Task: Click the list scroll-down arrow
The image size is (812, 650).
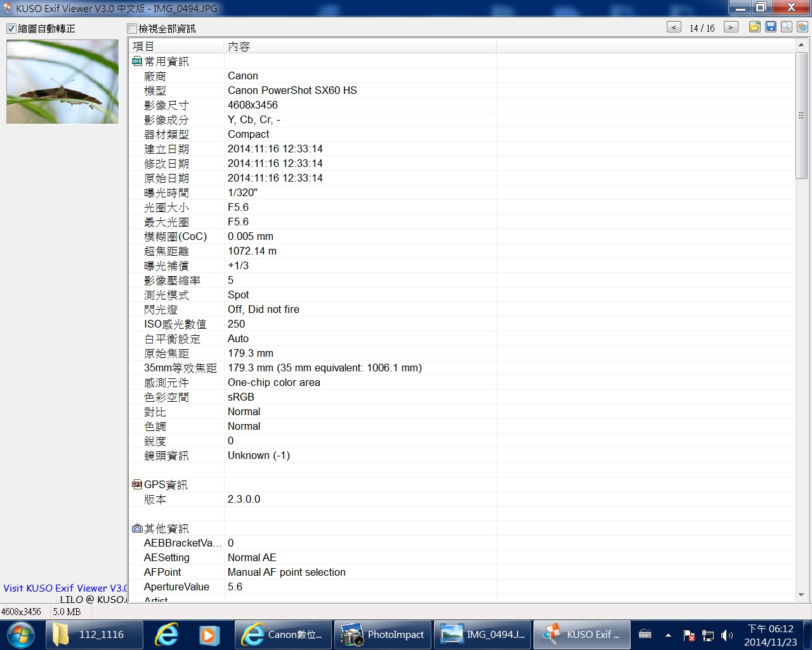Action: 801,595
